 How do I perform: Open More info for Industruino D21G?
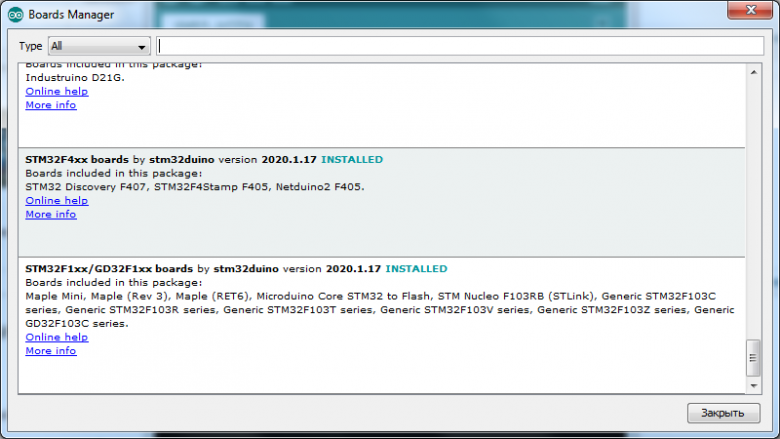51,105
